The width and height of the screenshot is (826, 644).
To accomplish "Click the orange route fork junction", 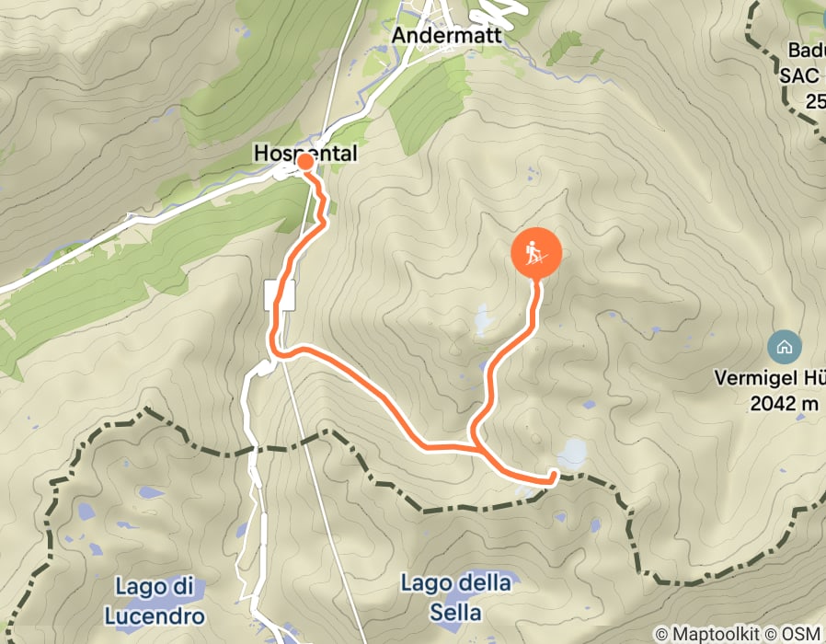I will tap(476, 447).
